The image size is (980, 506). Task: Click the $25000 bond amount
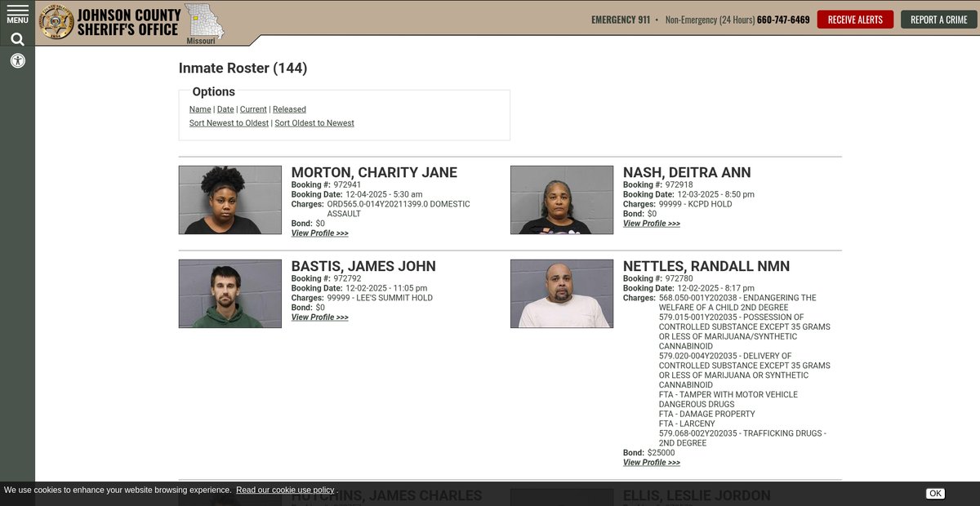click(661, 453)
